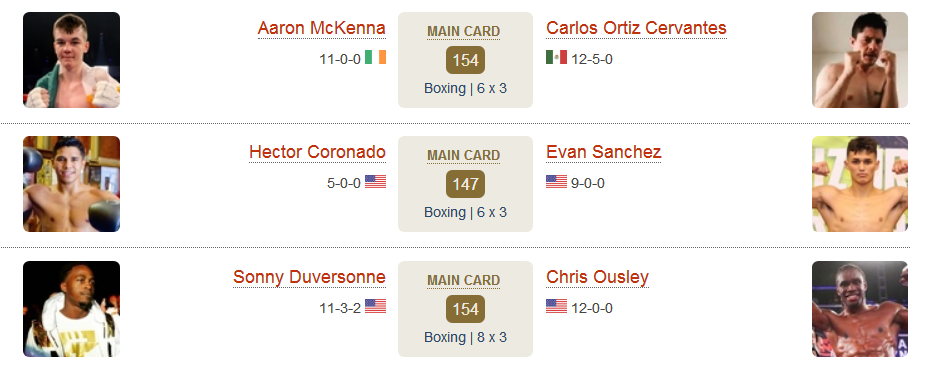Click the Mexico flag next to 12-5-0
The height and width of the screenshot is (371, 931).
click(x=556, y=57)
